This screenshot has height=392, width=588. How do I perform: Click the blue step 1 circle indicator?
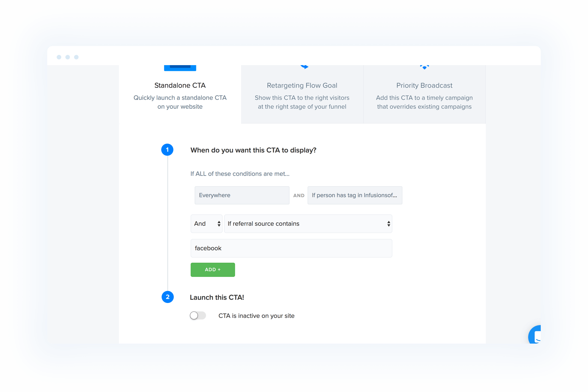167,149
